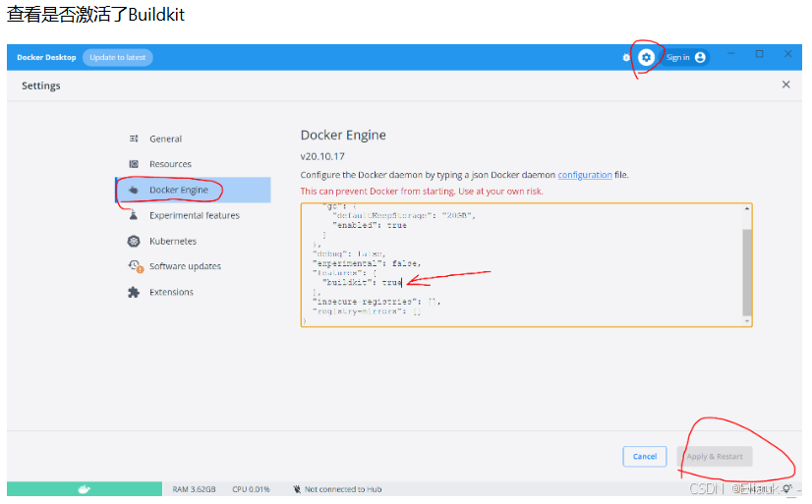
Task: Click the Resources disk icon
Action: pyautogui.click(x=134, y=164)
